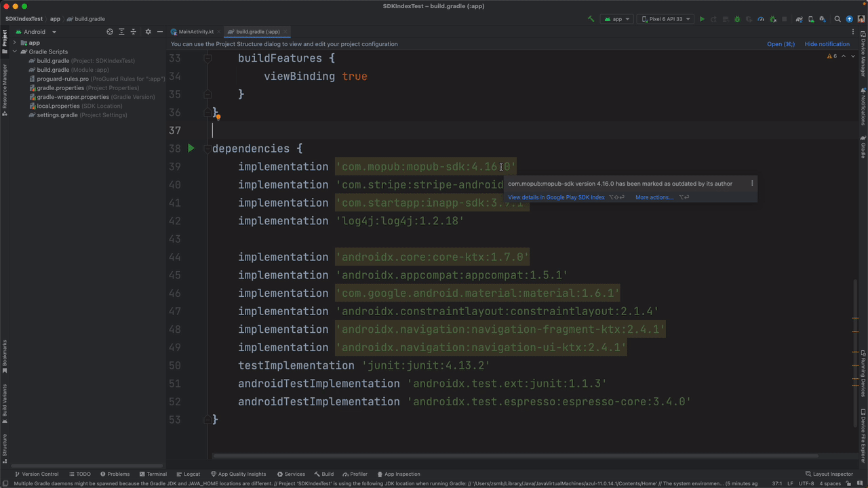Open App Quality Insights tool window

point(238,474)
